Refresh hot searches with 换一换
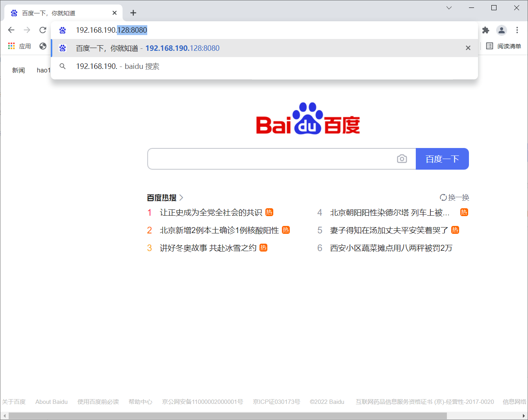Screen dimensions: 528x420 click(x=454, y=198)
